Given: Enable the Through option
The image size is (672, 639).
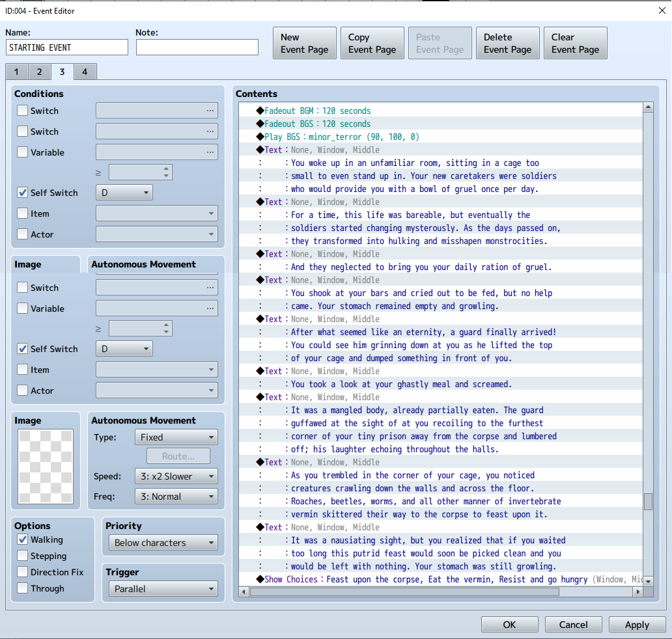Looking at the screenshot, I should point(22,588).
